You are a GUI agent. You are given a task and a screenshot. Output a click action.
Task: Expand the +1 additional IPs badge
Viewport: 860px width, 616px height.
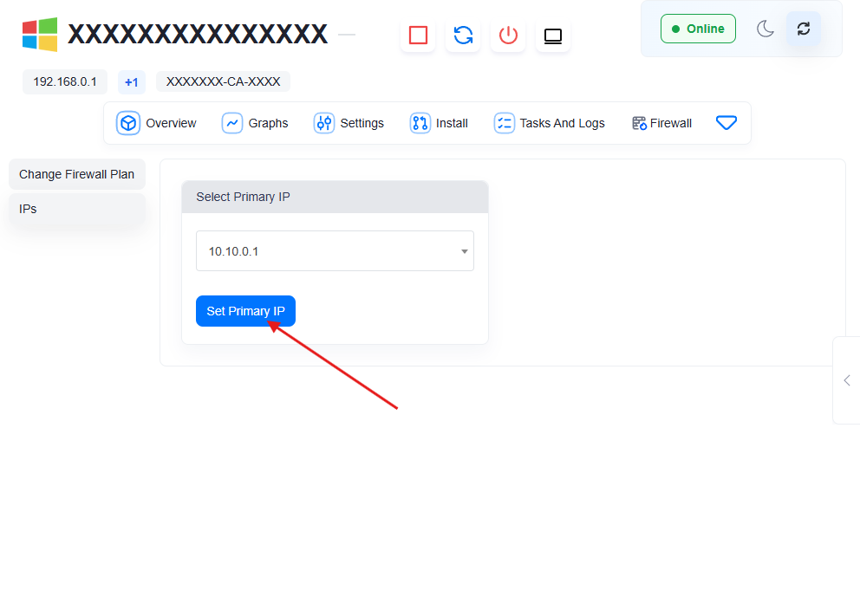click(132, 82)
